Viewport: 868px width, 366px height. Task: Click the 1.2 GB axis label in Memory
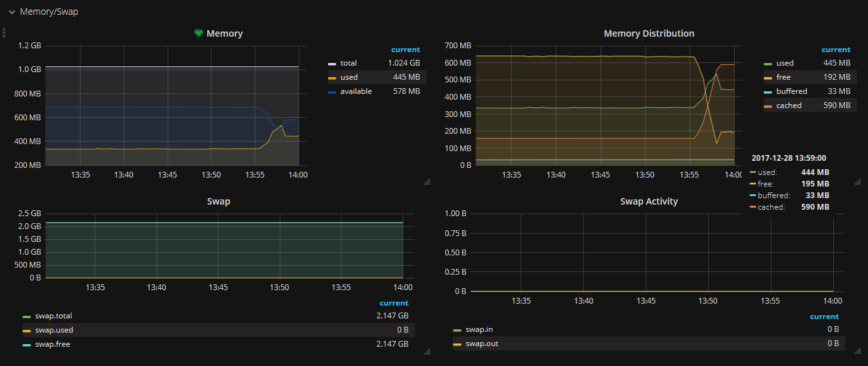coord(30,46)
